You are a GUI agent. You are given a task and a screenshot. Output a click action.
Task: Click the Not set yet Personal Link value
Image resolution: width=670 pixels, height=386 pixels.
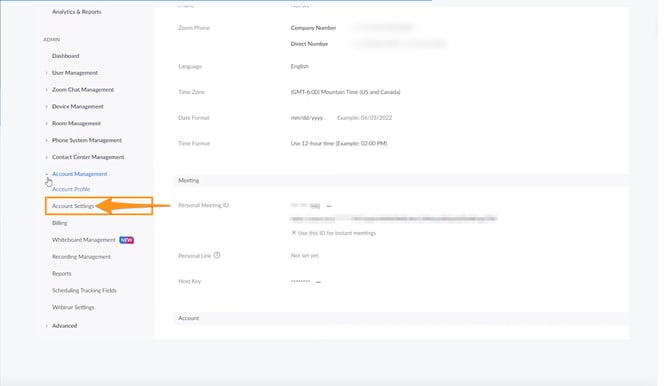tap(305, 256)
